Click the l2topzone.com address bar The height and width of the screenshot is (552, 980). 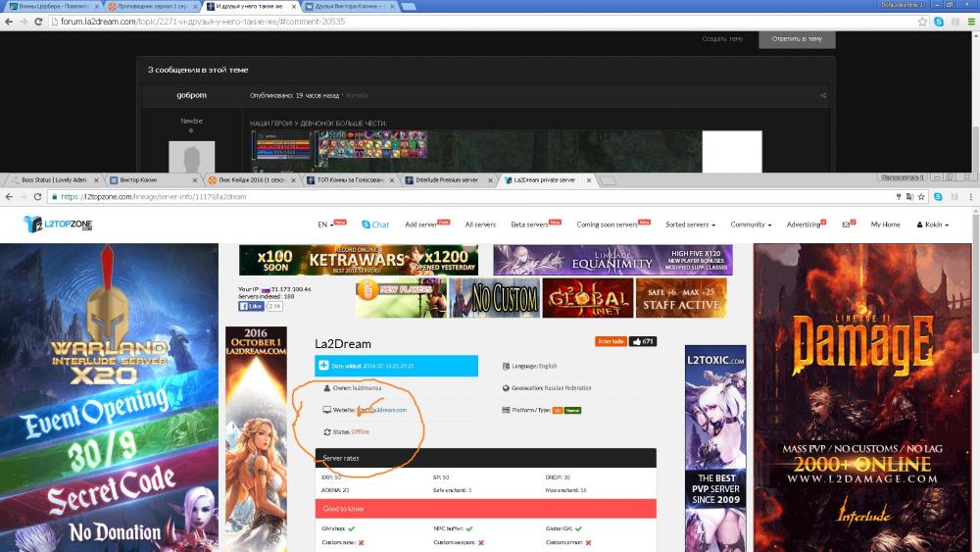point(468,196)
